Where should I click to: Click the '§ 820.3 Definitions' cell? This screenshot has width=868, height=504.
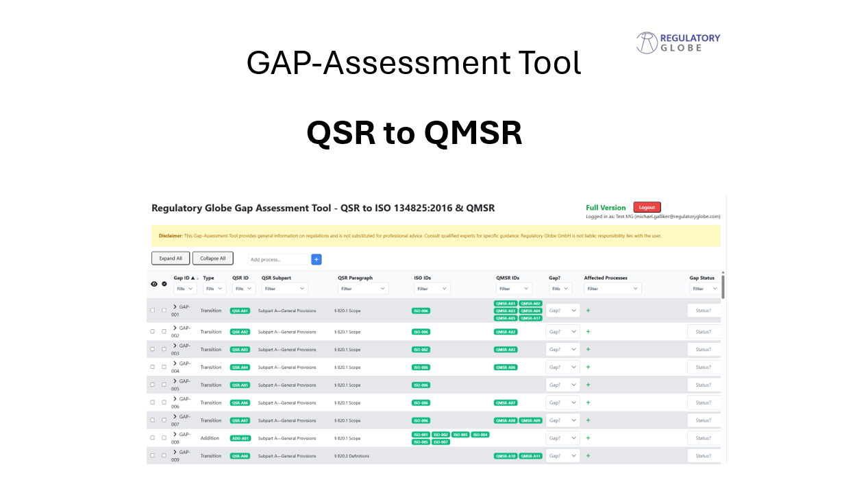pos(351,456)
